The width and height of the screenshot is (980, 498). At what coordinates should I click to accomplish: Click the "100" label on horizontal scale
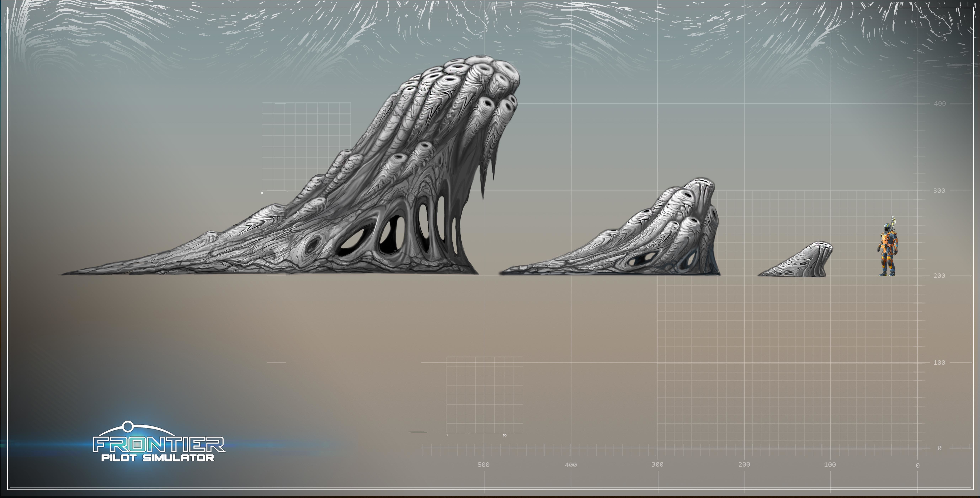[x=830, y=465]
